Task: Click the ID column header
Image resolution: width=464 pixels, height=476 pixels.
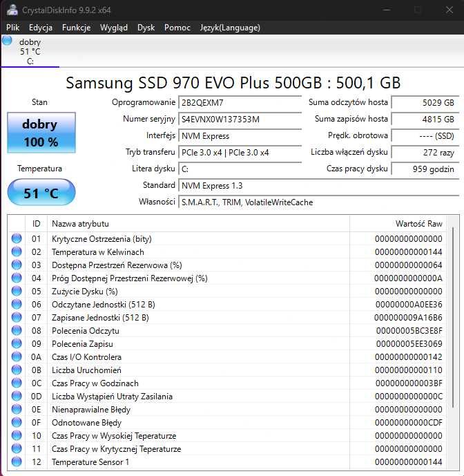Action: 36,224
